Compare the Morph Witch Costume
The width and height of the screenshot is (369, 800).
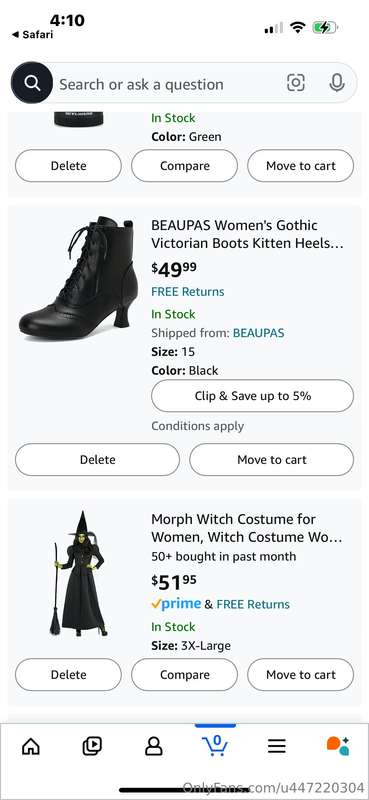[x=184, y=674]
